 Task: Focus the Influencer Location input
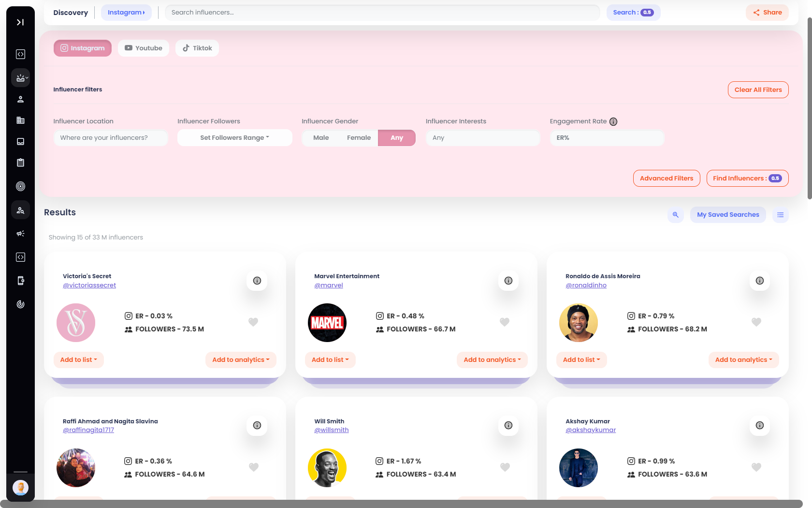coord(111,138)
